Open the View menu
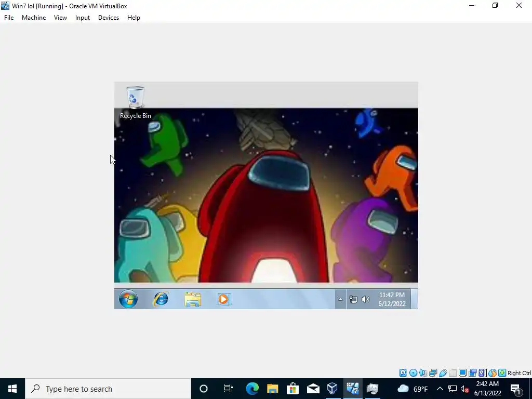Image resolution: width=532 pixels, height=399 pixels. click(60, 18)
